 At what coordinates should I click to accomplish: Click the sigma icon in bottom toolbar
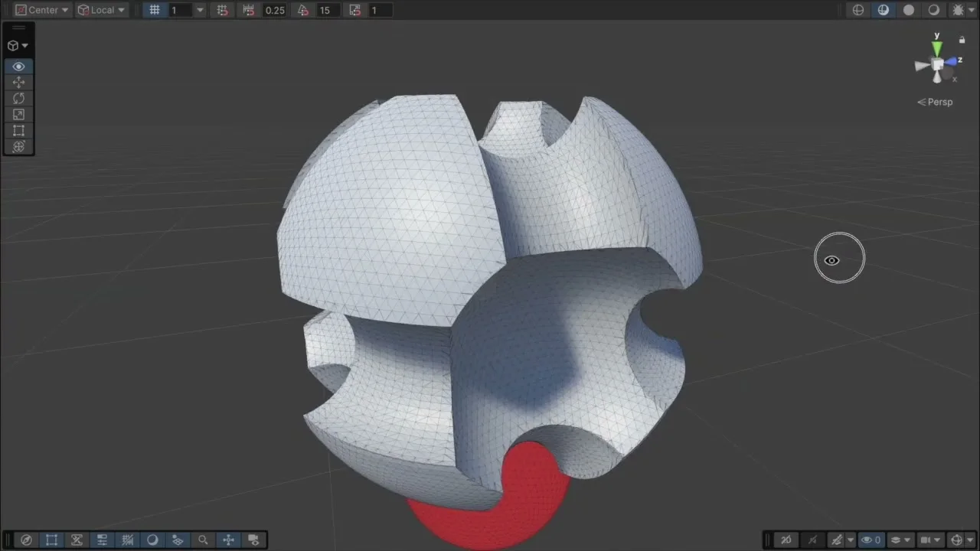tap(77, 540)
